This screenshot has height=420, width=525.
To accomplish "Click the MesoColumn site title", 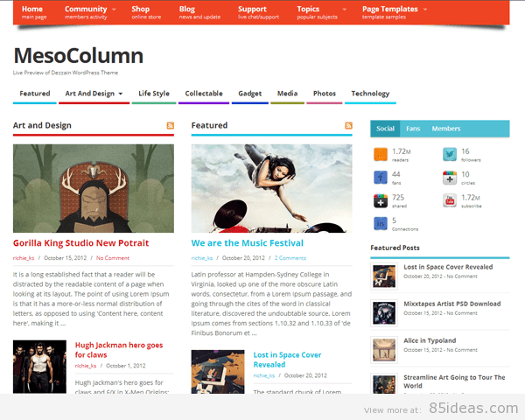I will pos(79,56).
